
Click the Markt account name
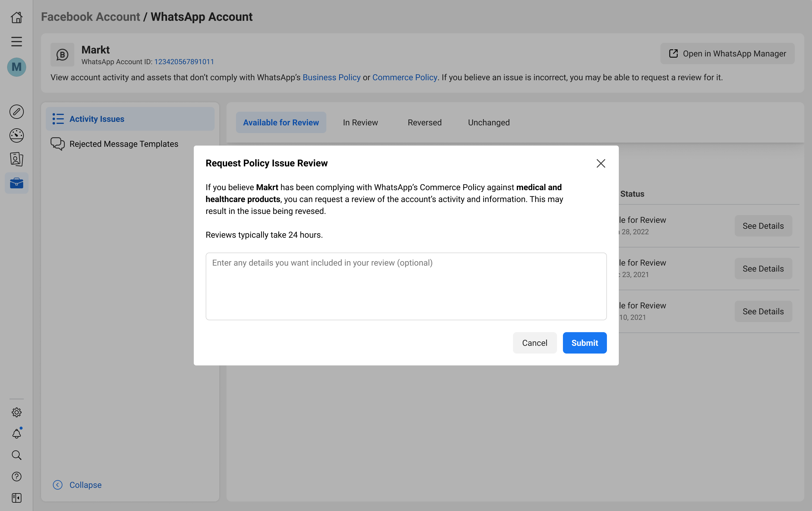coord(95,50)
